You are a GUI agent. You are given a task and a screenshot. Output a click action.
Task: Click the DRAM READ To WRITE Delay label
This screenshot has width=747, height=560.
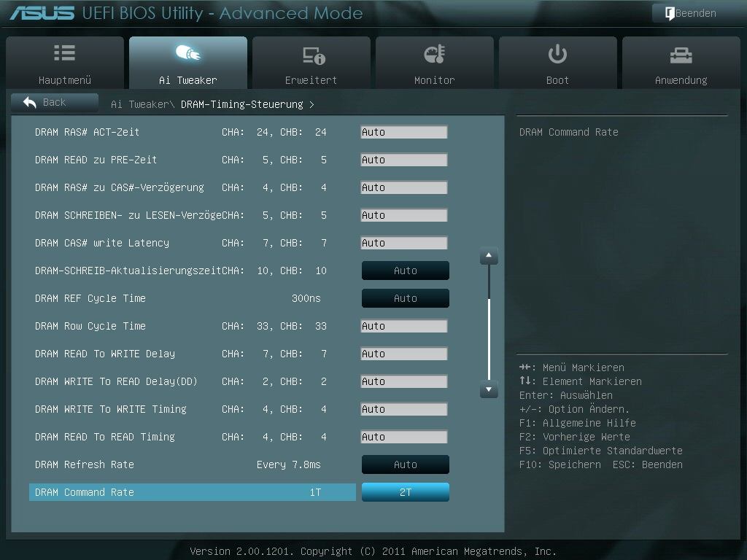[105, 354]
